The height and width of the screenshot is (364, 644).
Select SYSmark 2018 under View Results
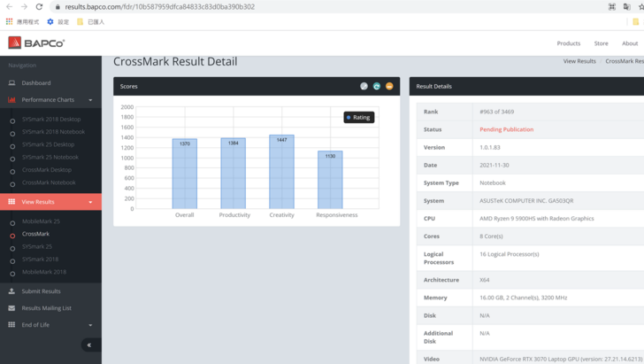click(x=41, y=259)
